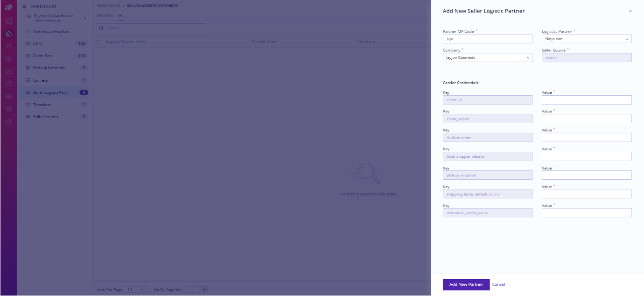Open the Logistics Partner dropdown showing Ninja Van
Image resolution: width=644 pixels, height=296 pixels.
pyautogui.click(x=586, y=39)
